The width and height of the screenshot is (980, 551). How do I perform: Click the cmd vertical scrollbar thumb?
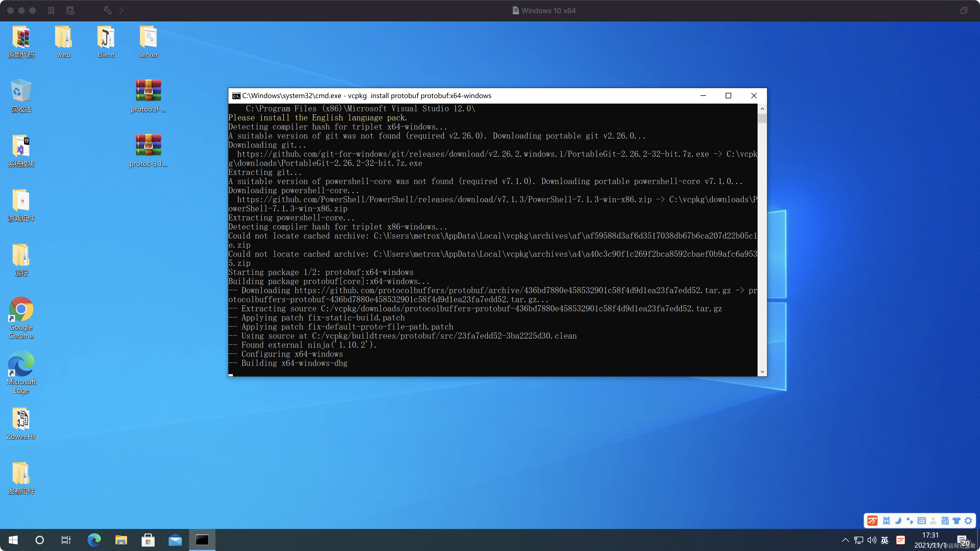tap(762, 119)
